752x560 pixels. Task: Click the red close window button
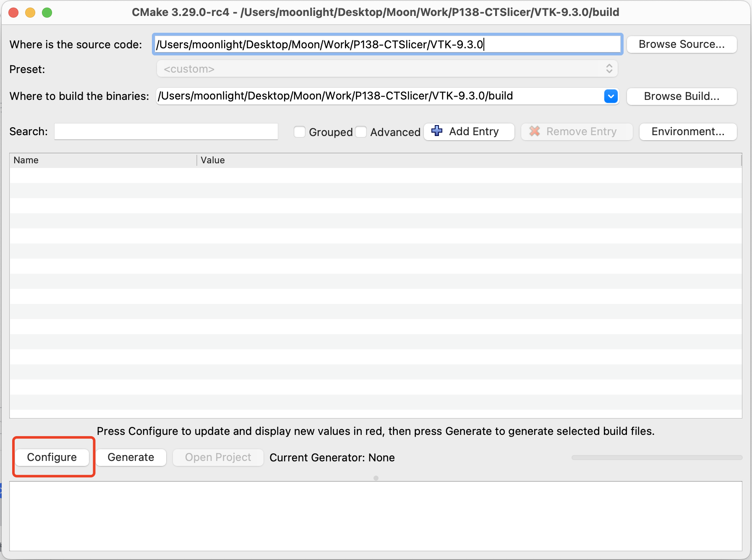pos(13,13)
